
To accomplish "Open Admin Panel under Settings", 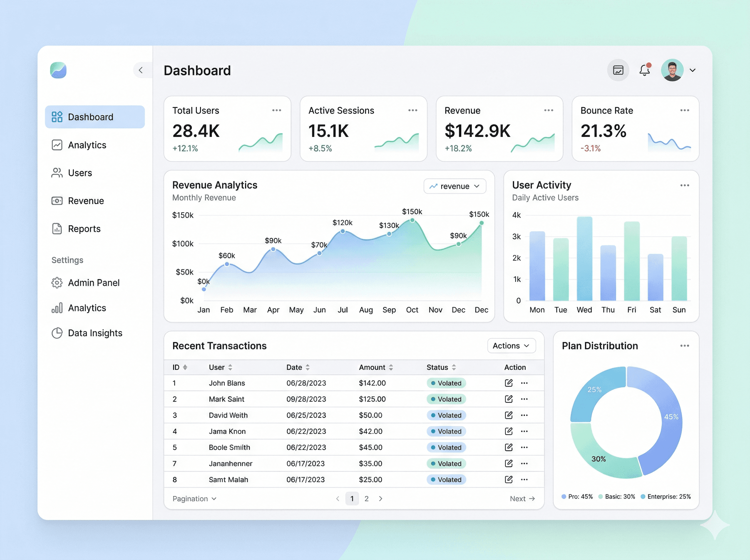I will click(93, 283).
